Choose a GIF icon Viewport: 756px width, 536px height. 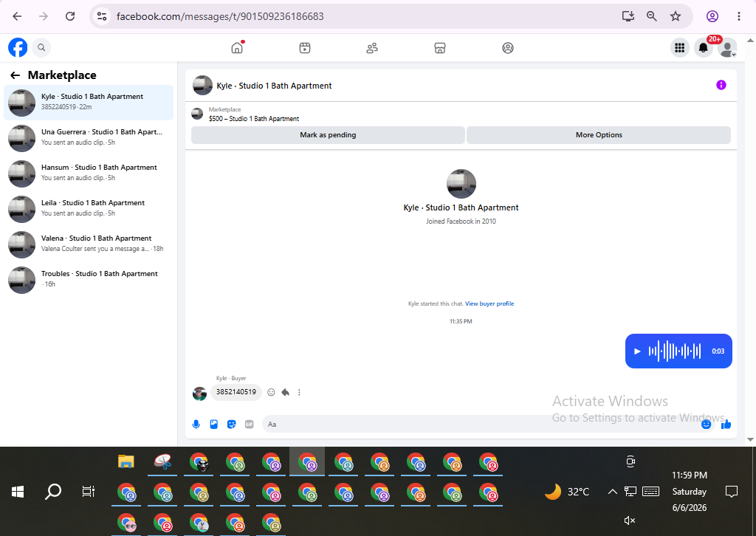(250, 425)
